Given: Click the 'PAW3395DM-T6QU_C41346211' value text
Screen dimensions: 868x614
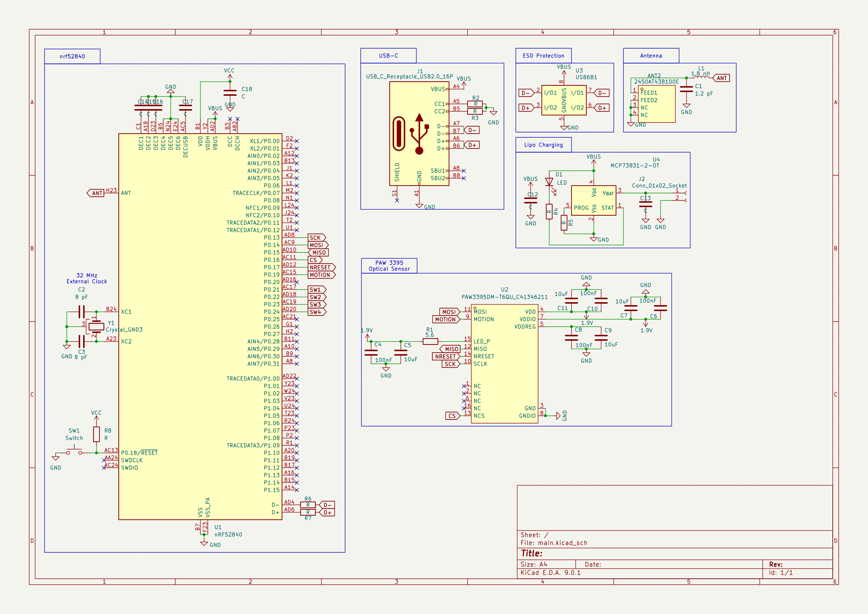Looking at the screenshot, I should pyautogui.click(x=504, y=297).
